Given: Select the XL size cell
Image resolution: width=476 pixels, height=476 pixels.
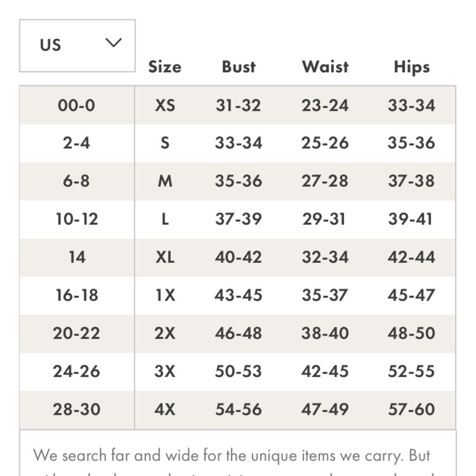Looking at the screenshot, I should point(165,258).
